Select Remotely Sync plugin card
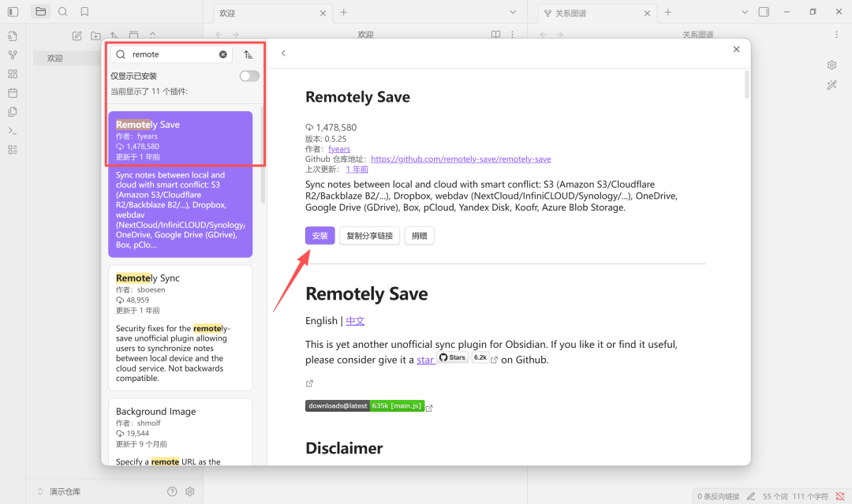This screenshot has height=504, width=852. click(x=181, y=328)
